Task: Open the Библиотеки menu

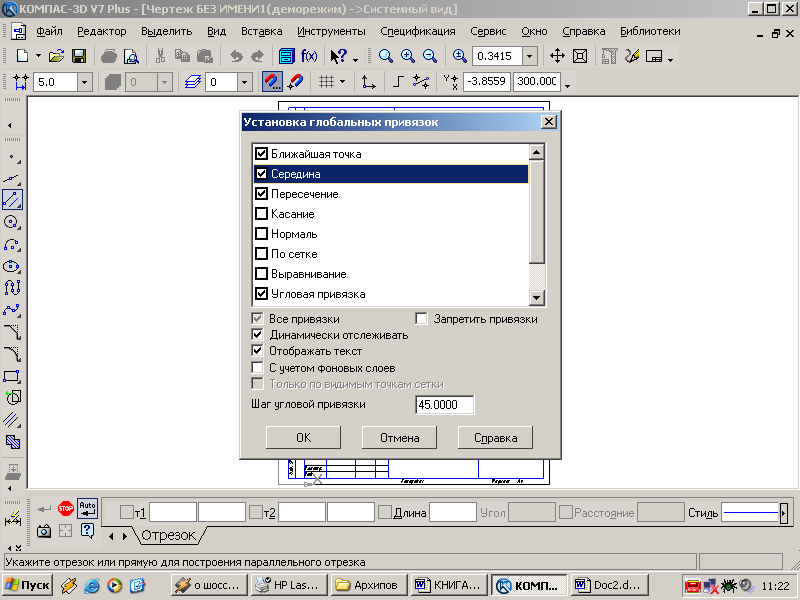Action: 650,31
